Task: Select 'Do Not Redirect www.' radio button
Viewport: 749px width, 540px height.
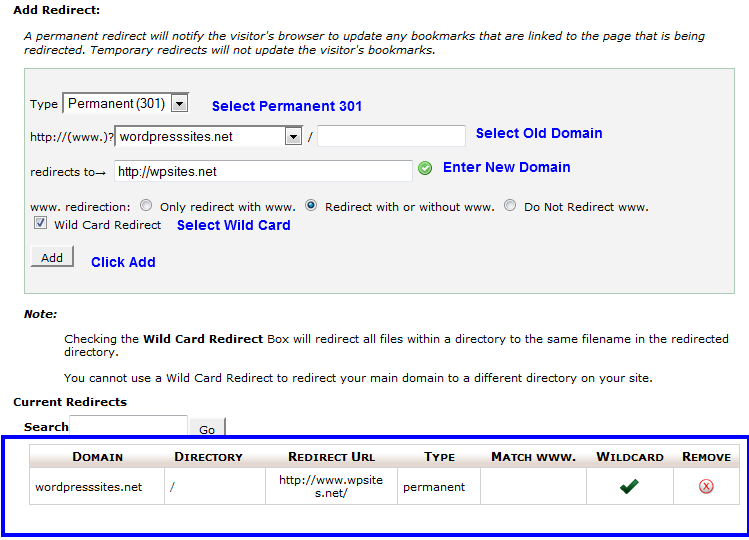Action: [x=510, y=206]
